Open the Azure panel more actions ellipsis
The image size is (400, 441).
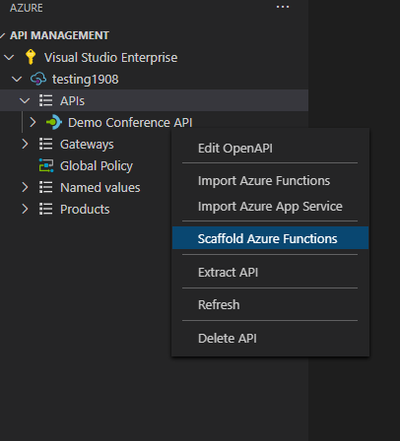(x=283, y=7)
